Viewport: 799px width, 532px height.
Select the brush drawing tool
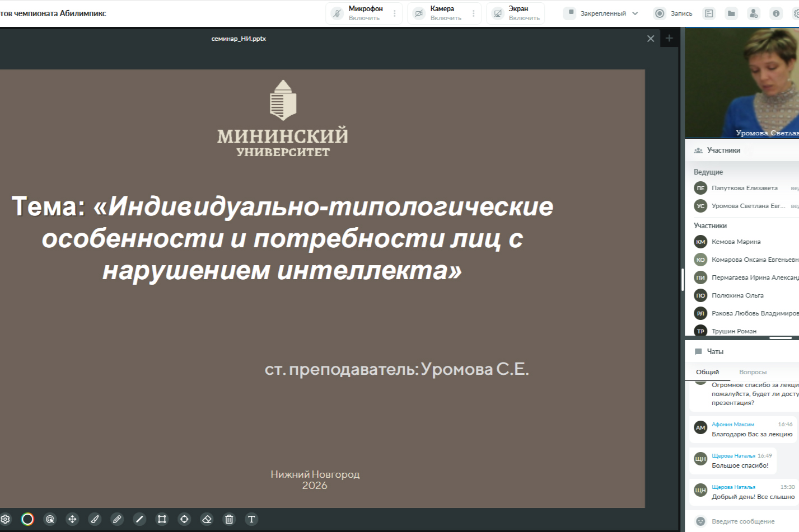click(95, 519)
